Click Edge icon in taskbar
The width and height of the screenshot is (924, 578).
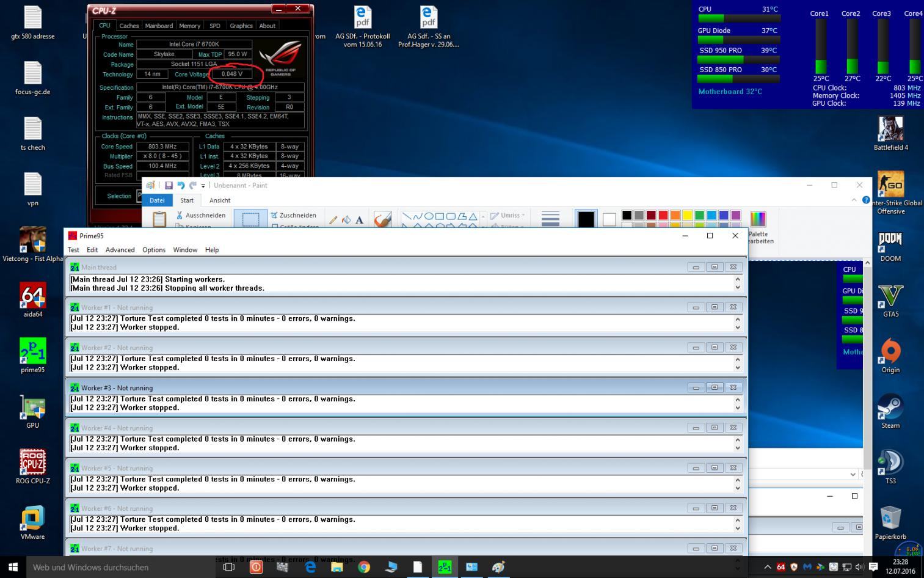[310, 567]
